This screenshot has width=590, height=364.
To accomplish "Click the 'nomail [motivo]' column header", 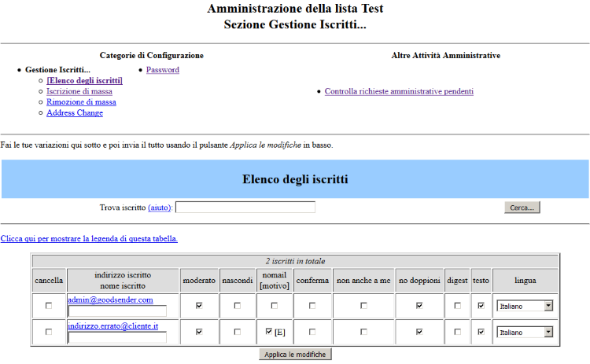I will pyautogui.click(x=275, y=281).
